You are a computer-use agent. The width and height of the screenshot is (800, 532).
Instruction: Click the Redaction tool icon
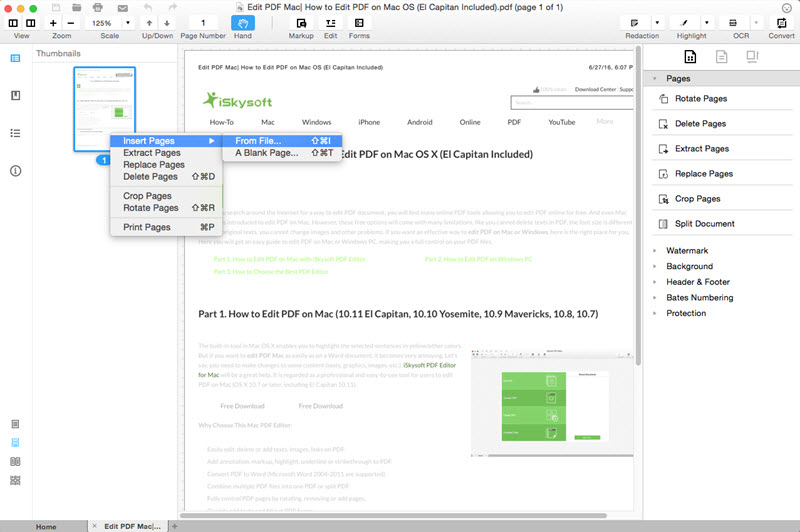634,23
